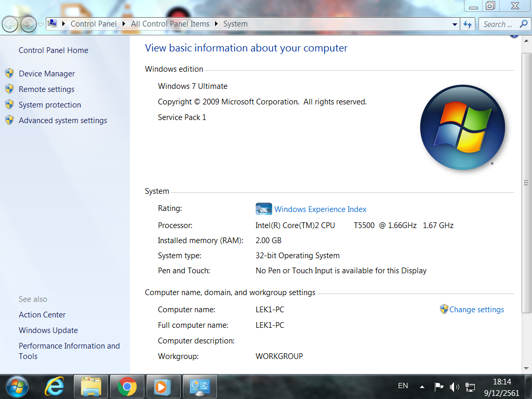Click the magnifier search icon
Screen dimensions: 532x399
[x=524, y=24]
